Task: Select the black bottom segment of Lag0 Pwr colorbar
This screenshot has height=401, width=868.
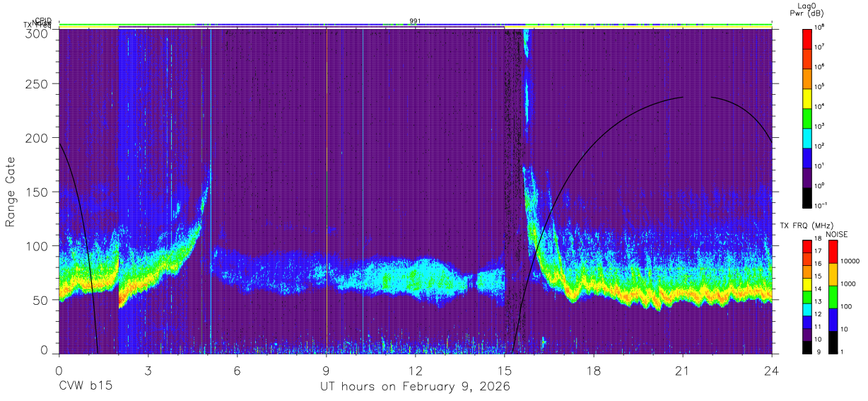Action: coord(807,197)
